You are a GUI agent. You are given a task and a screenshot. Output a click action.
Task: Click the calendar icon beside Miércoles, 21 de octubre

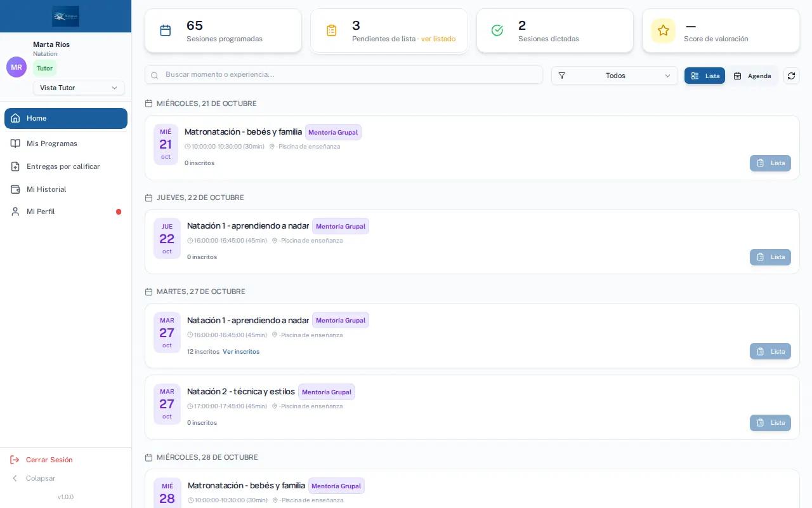pos(149,104)
